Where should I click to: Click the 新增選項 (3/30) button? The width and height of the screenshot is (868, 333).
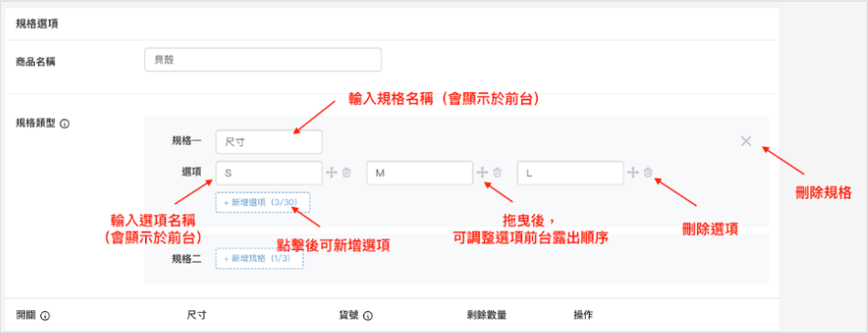(263, 203)
